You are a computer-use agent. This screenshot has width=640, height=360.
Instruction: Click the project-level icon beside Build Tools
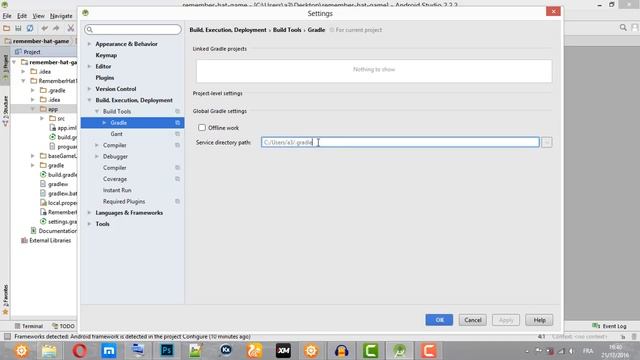coord(178,111)
